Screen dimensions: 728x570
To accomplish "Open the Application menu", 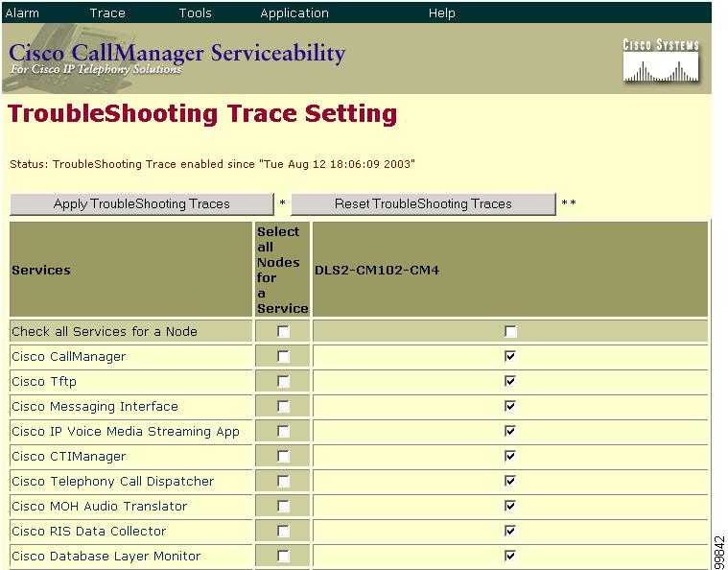I will coord(294,13).
